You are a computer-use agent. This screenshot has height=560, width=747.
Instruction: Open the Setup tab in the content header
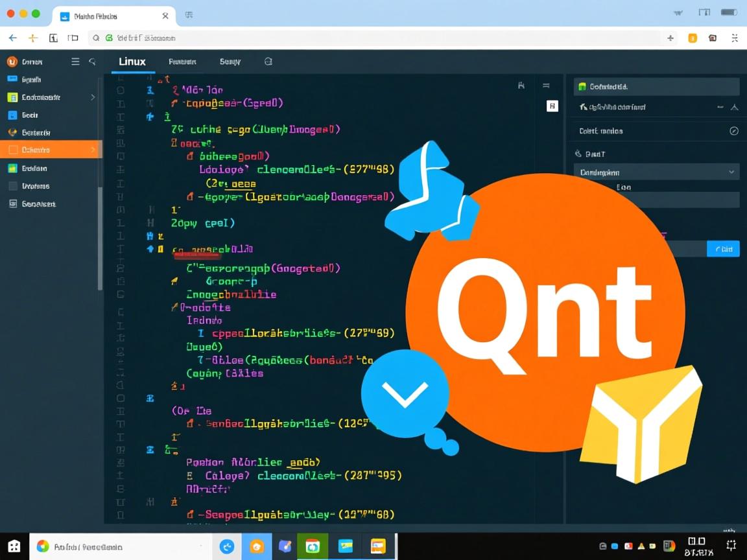229,62
